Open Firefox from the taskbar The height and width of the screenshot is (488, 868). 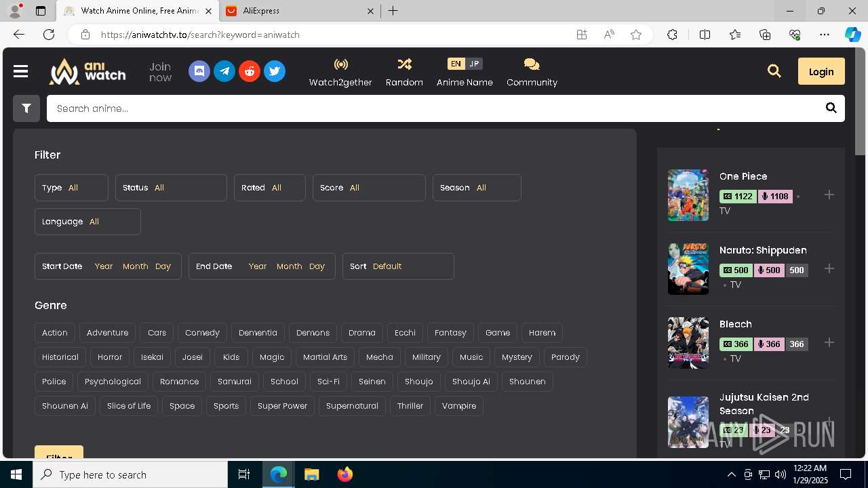pos(345,474)
